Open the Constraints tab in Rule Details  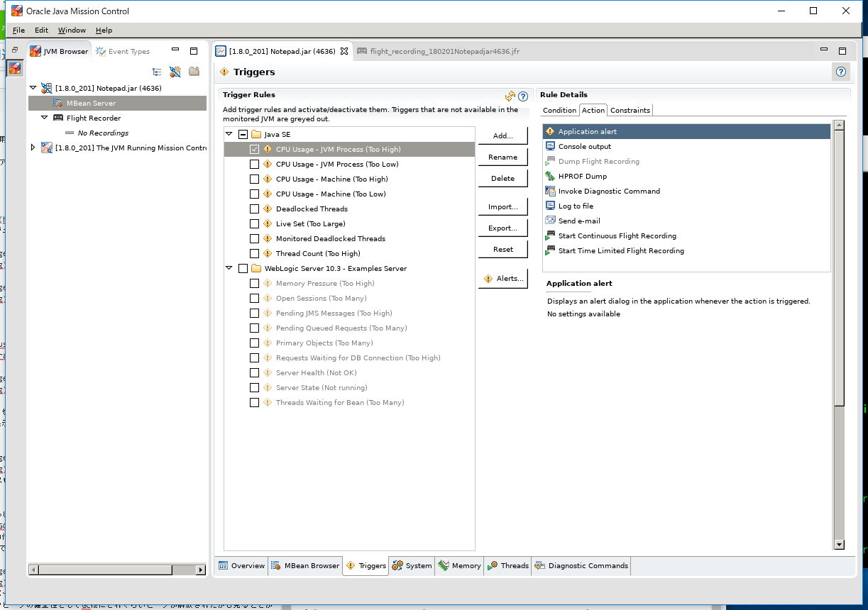click(630, 110)
